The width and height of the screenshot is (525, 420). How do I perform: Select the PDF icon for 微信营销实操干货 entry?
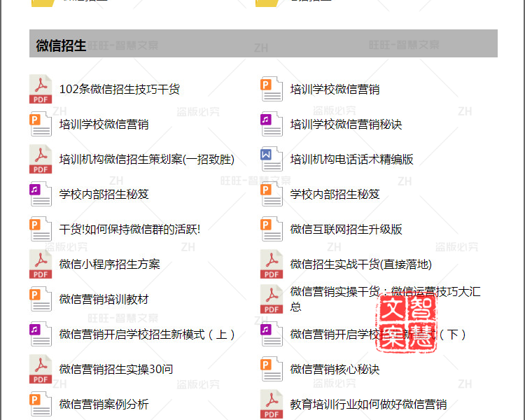point(272,299)
